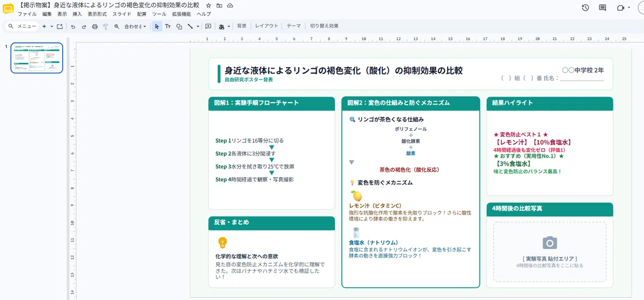Open the スライド menu
This screenshot has width=644, height=300.
(x=122, y=14)
